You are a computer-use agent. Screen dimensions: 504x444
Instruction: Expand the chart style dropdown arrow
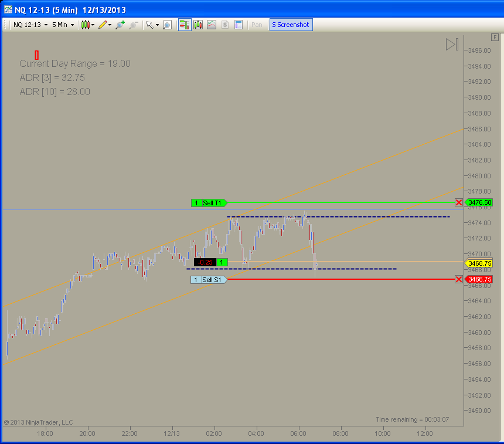(x=93, y=25)
